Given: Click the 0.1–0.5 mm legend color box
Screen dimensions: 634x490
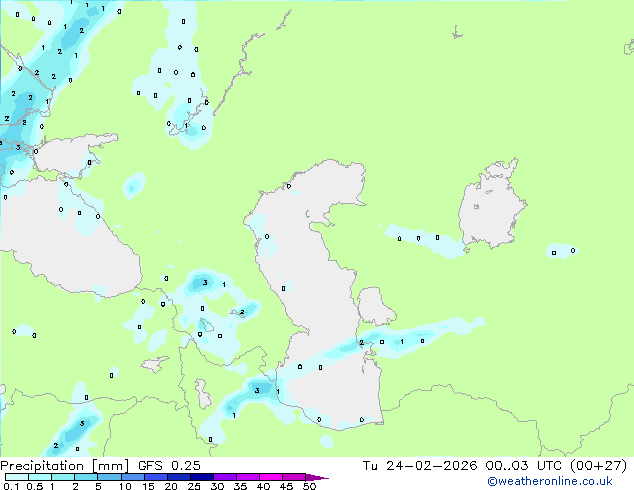Looking at the screenshot, I should pyautogui.click(x=17, y=477).
